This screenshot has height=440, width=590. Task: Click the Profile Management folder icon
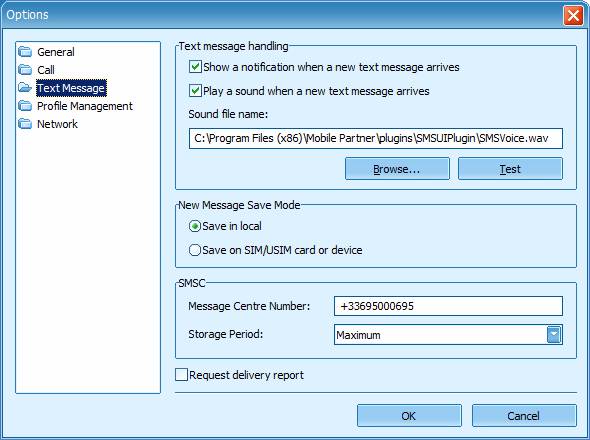click(x=25, y=106)
